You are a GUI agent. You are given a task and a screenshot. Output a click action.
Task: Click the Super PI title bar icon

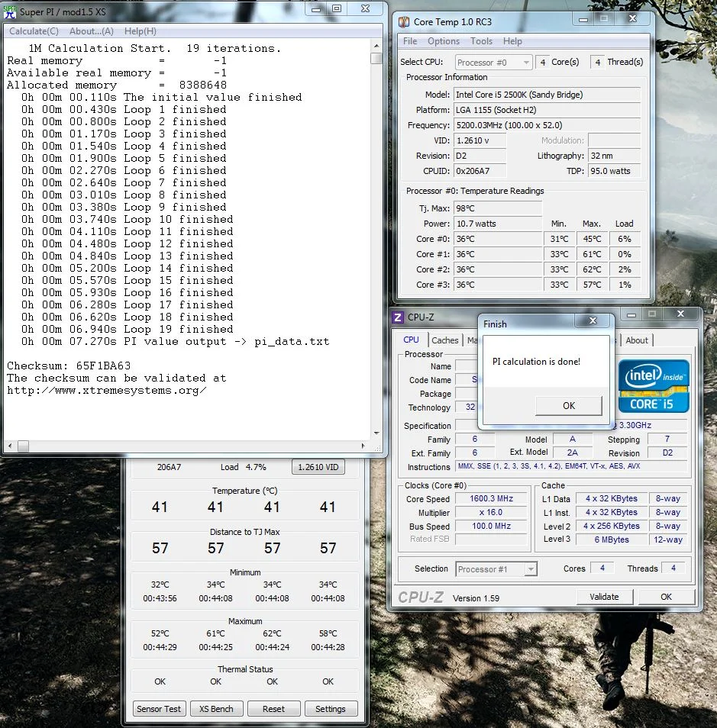9,11
